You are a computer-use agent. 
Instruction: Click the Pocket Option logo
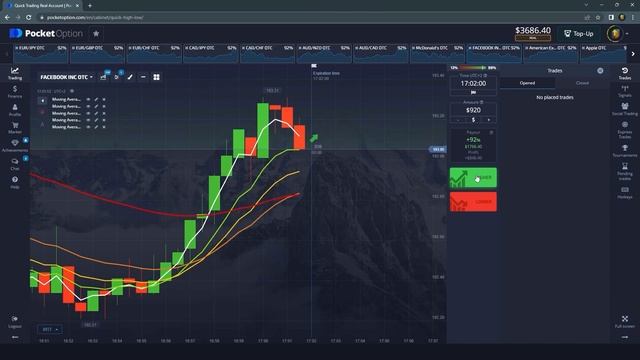46,33
